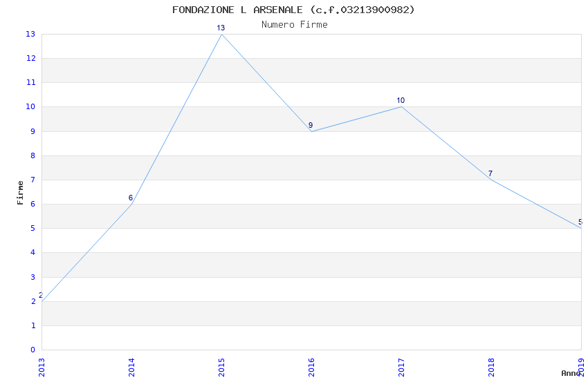This screenshot has height=380, width=588.
Task: Click y-axis tick label 0
Action: coord(33,350)
